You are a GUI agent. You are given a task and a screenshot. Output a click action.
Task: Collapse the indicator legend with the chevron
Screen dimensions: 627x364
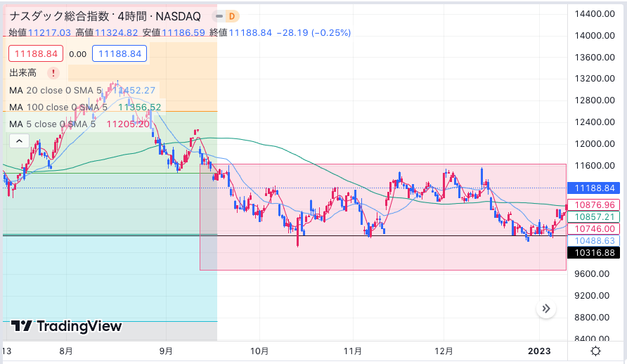[19, 141]
